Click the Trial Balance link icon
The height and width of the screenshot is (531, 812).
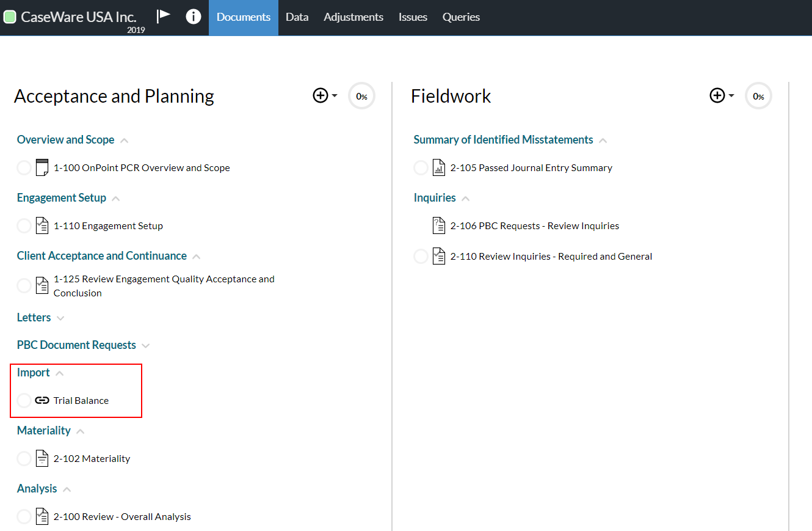coord(42,400)
